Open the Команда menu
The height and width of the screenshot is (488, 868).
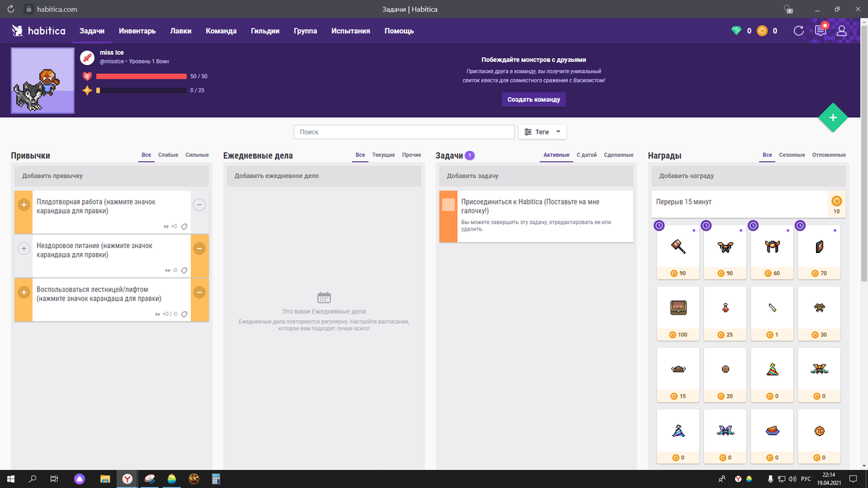[221, 31]
